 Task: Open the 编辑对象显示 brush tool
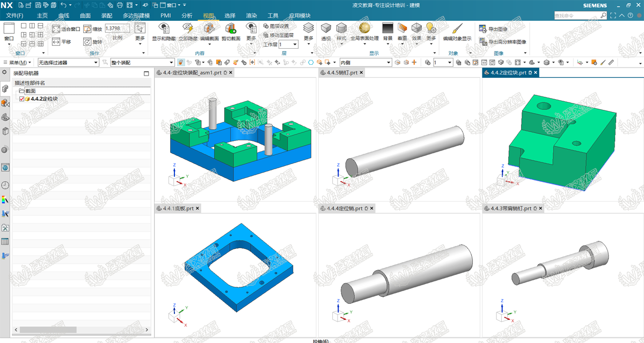pos(457,29)
